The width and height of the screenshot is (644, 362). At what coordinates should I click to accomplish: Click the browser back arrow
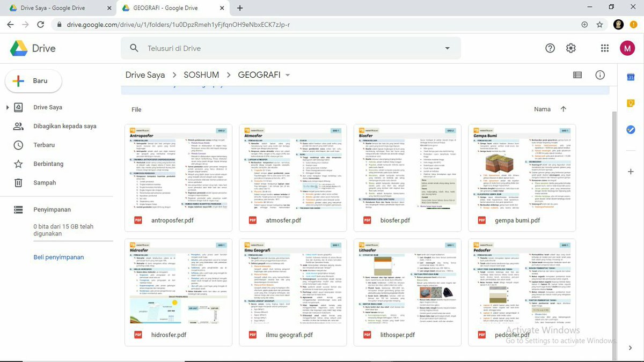pos(10,25)
